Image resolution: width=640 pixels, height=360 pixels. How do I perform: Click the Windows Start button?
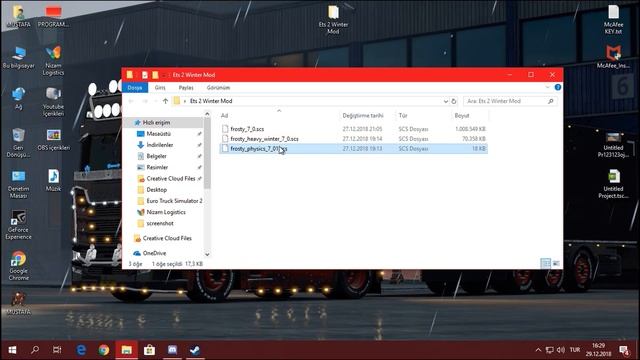tap(12, 350)
